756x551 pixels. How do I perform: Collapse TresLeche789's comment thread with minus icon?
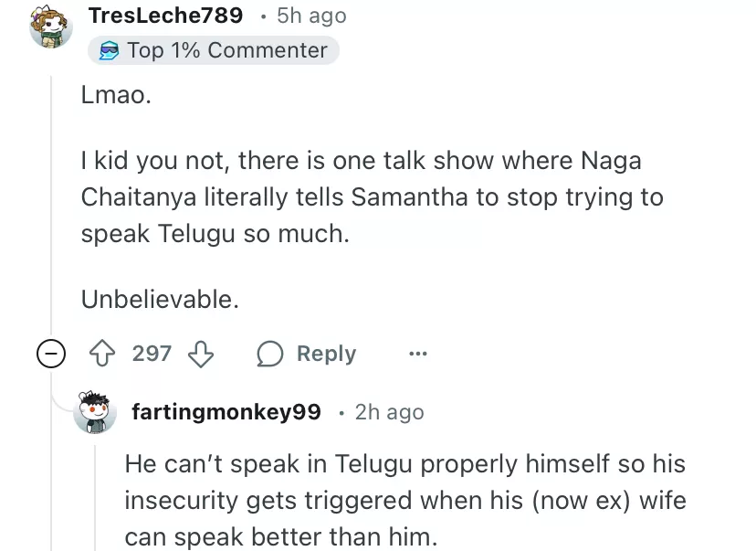[x=51, y=354]
